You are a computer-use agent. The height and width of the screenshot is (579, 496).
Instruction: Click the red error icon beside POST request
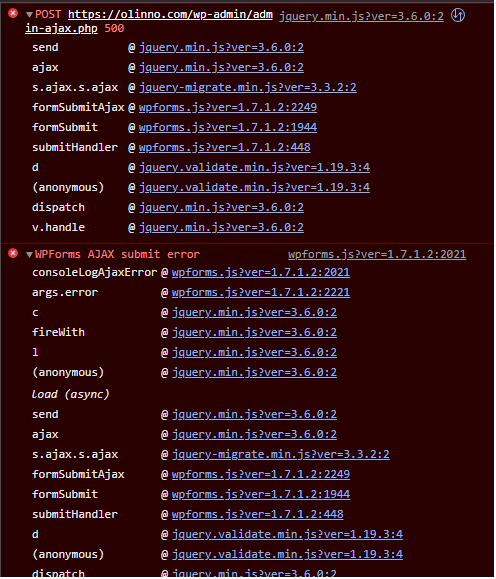(13, 14)
